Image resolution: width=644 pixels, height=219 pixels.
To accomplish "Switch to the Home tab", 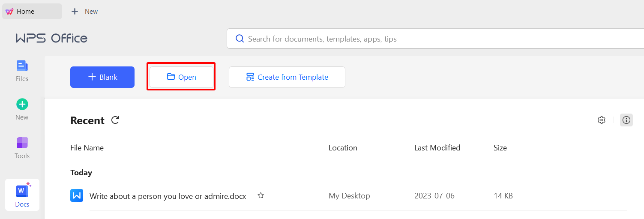I will pos(32,12).
